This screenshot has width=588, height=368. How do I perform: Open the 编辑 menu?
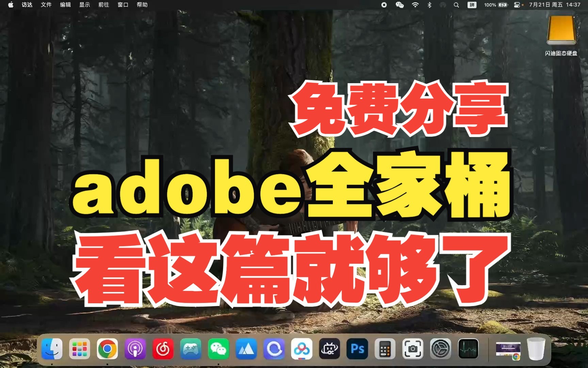(65, 5)
